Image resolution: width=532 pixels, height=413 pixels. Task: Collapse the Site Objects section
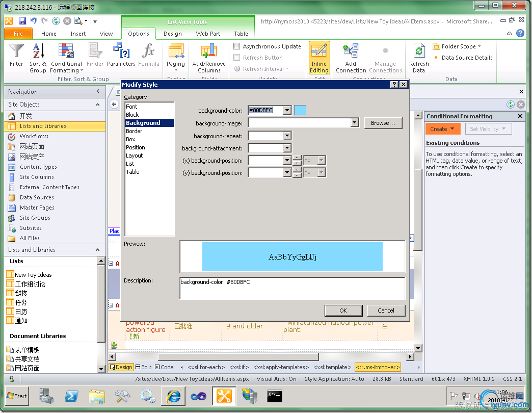coord(98,105)
